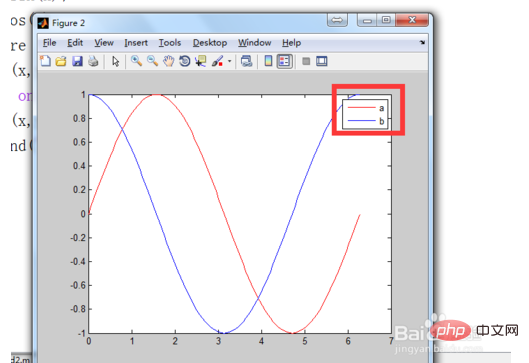Open the File menu

coord(49,43)
